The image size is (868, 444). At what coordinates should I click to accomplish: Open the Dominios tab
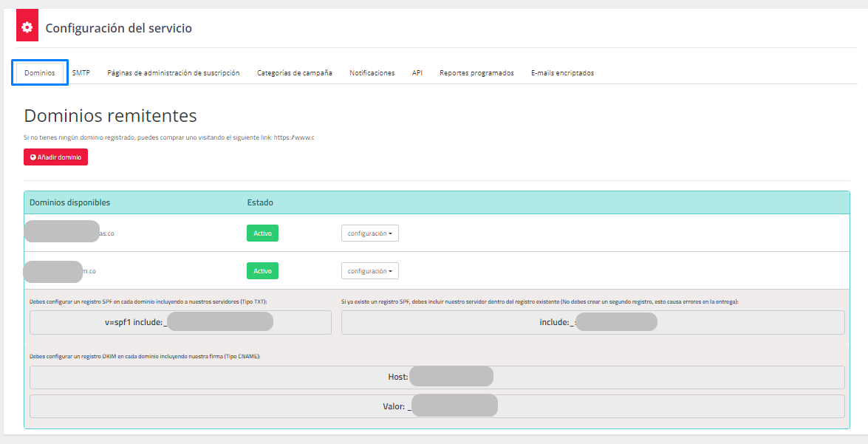pos(39,73)
